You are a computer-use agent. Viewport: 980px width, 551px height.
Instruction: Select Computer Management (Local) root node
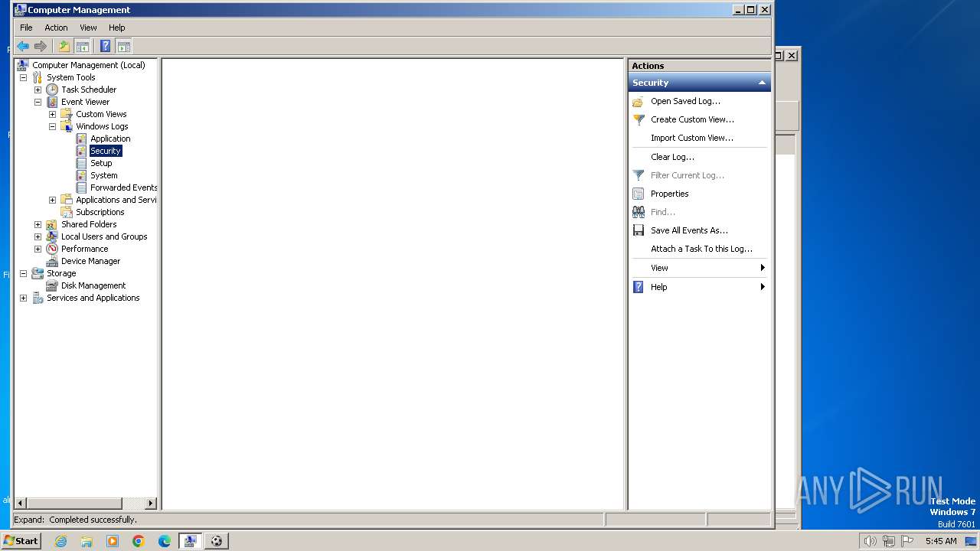(x=88, y=65)
